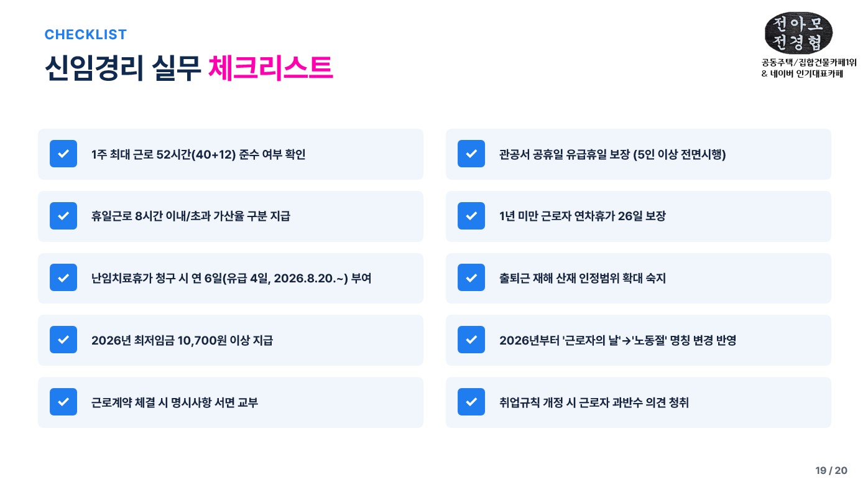
Task: Toggle the checkbox for 취업규칙 개정 과반수 의견 청취
Action: (x=471, y=402)
